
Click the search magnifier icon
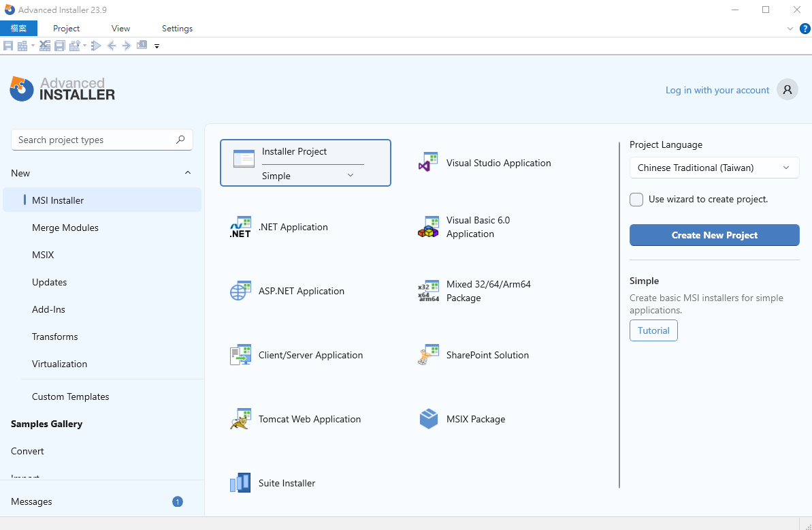(x=180, y=140)
